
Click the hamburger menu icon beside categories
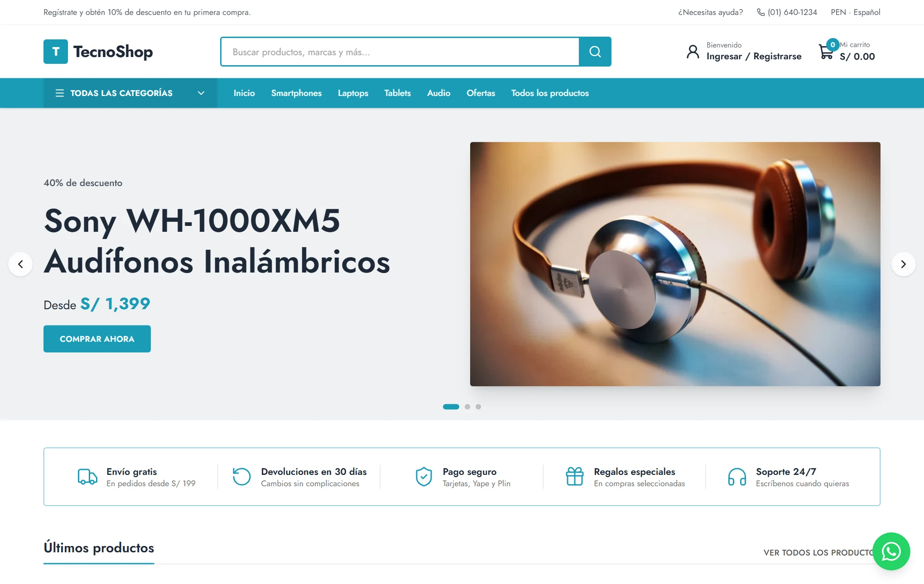pos(59,93)
